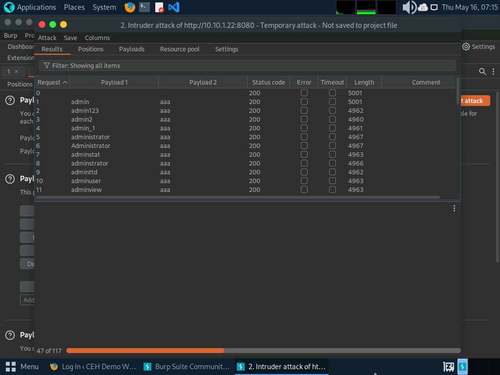Open the filter bar showing all items
This screenshot has height=375, width=500.
coord(247,65)
